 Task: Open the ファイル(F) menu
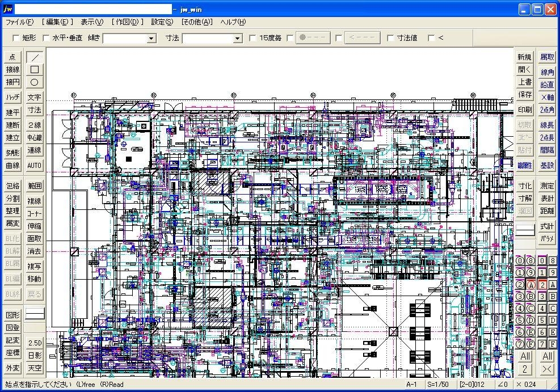(19, 22)
